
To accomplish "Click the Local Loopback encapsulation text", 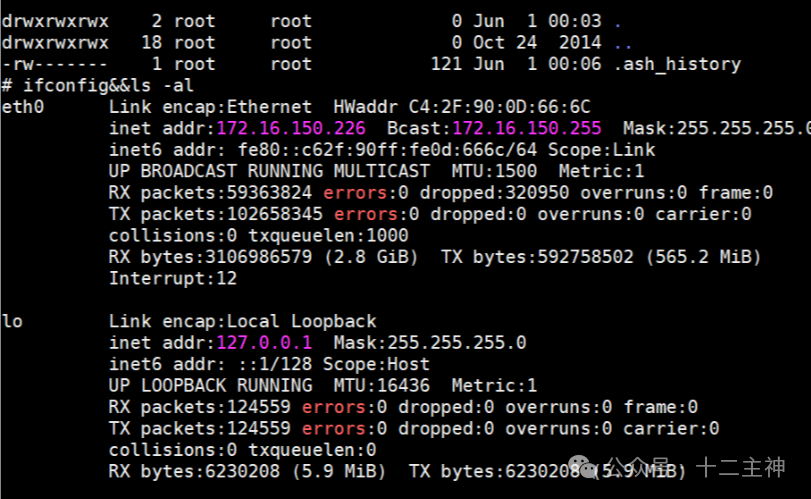I will 299,321.
